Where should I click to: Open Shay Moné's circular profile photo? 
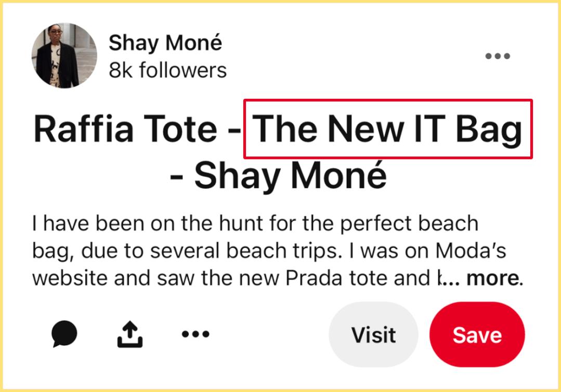coord(64,55)
